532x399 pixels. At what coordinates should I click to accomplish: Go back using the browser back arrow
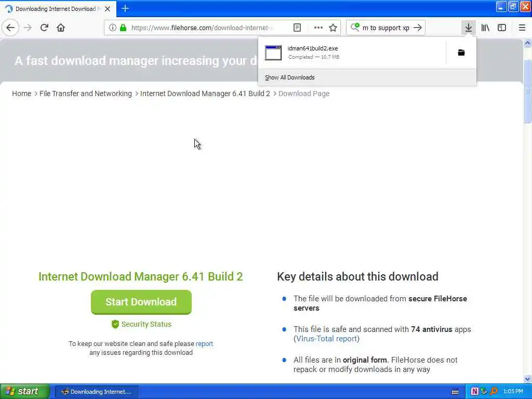(x=10, y=28)
